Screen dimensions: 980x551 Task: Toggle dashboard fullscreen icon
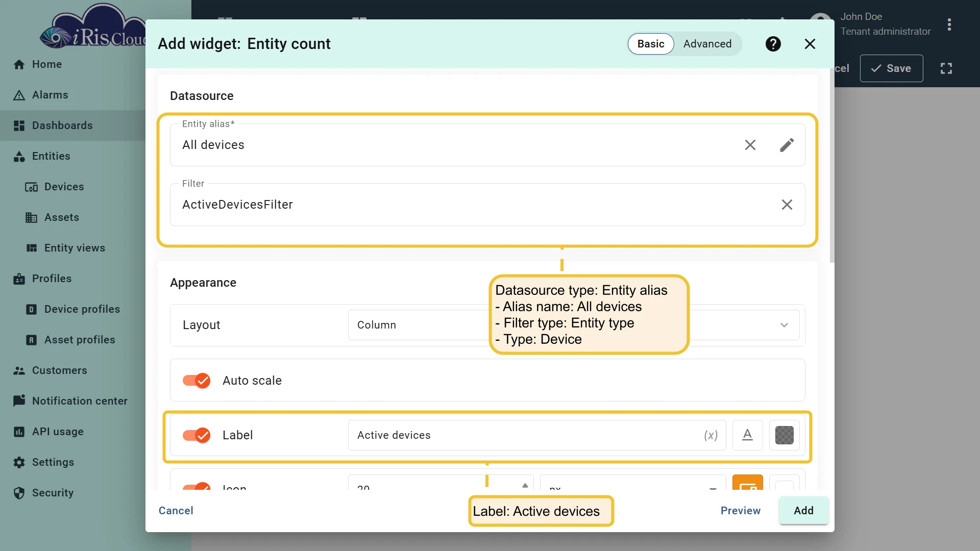click(946, 68)
